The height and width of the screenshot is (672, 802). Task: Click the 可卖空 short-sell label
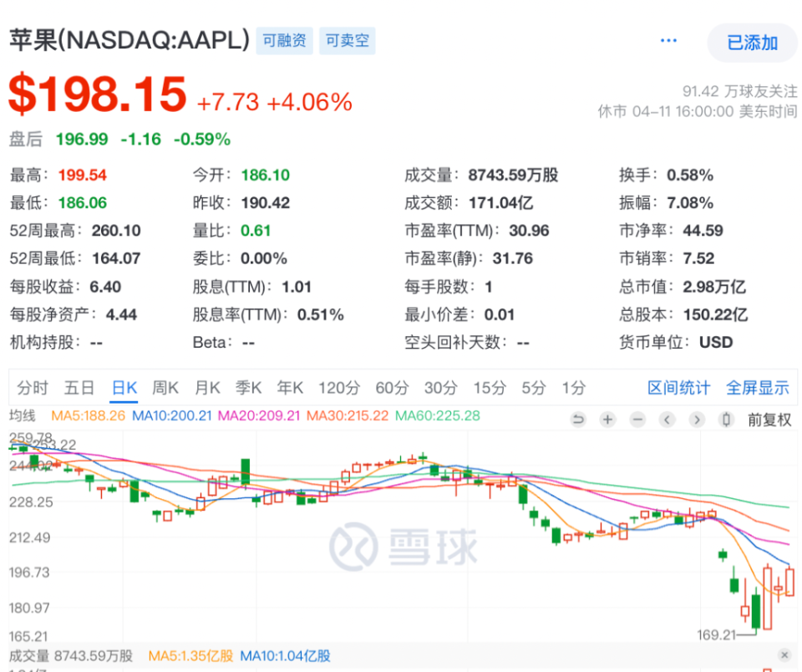pos(347,40)
